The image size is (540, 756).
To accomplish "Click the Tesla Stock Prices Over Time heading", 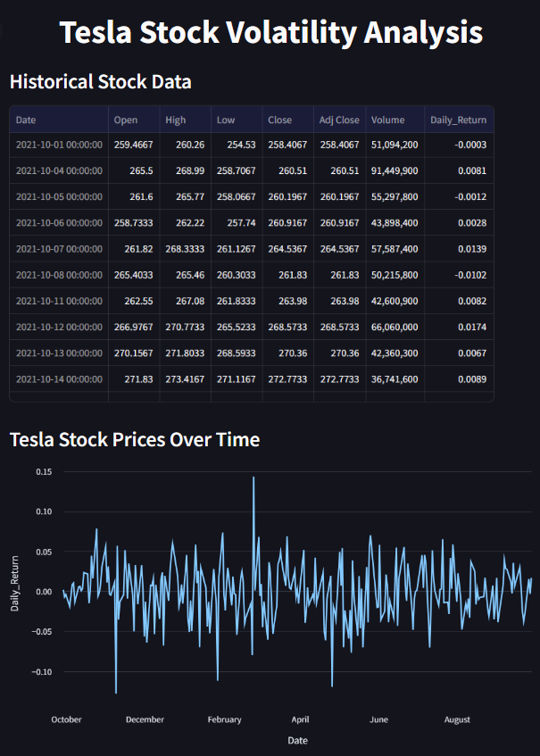I will pos(134,439).
